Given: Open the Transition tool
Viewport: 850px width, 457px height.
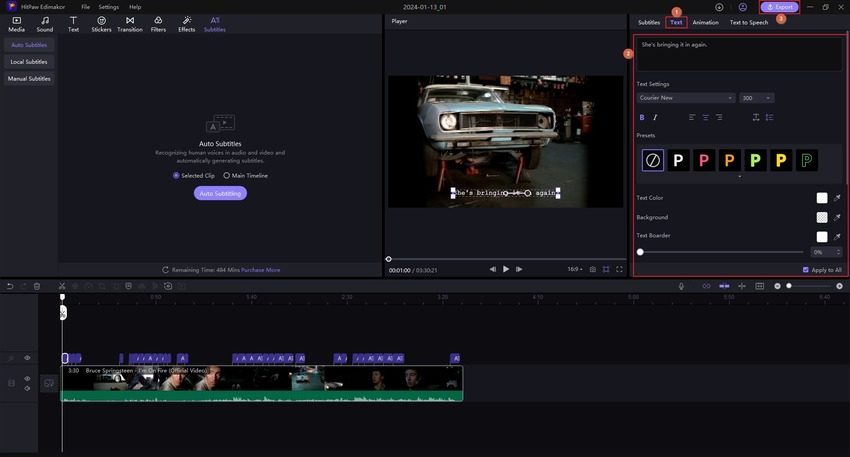Looking at the screenshot, I should [x=130, y=24].
